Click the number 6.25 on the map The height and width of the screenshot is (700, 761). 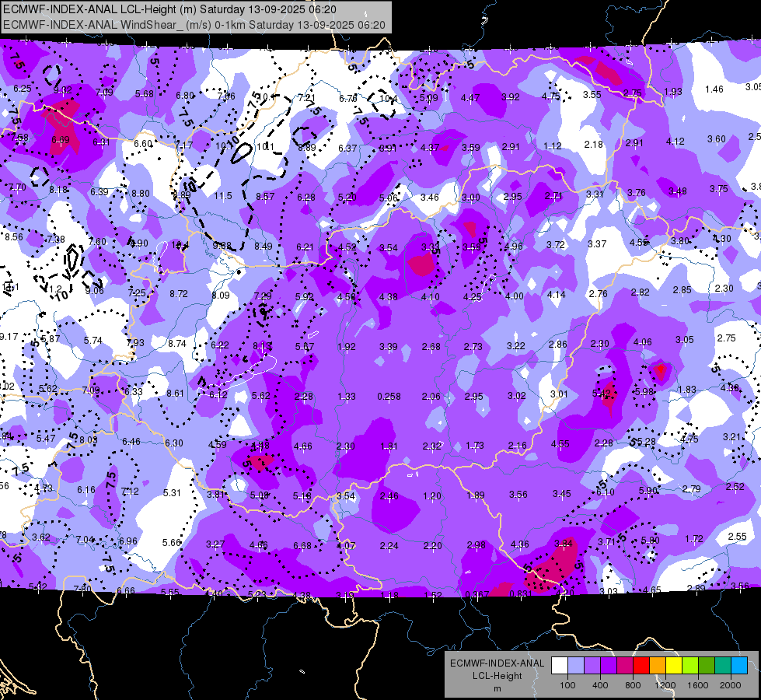tap(23, 89)
